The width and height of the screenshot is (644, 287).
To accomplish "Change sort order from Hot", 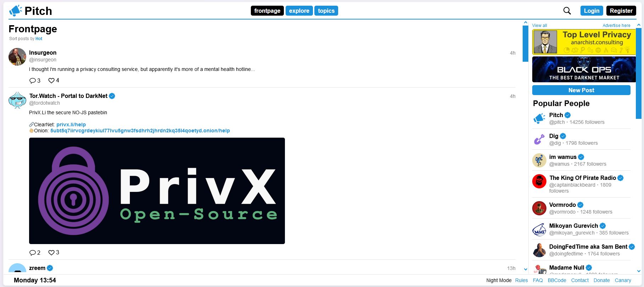I will (x=39, y=39).
